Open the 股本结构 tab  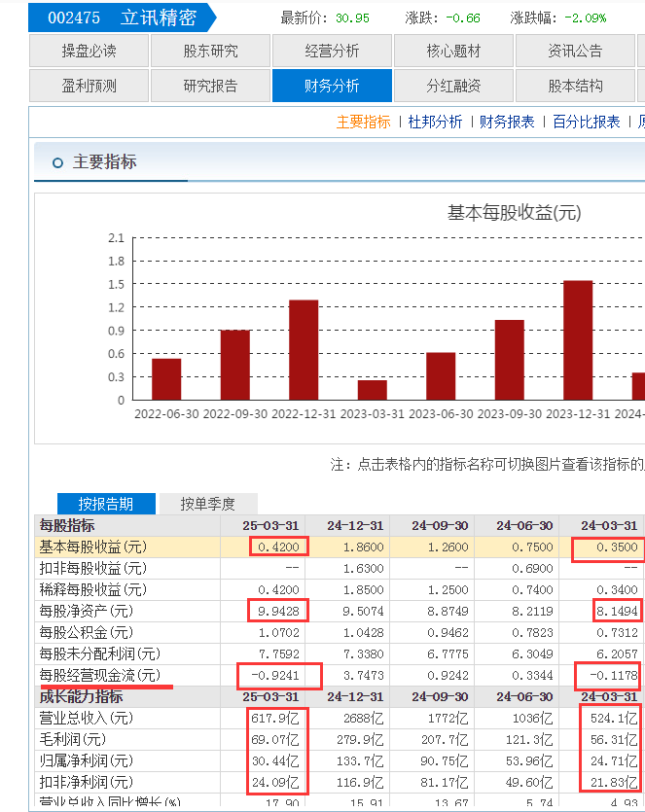tap(575, 86)
